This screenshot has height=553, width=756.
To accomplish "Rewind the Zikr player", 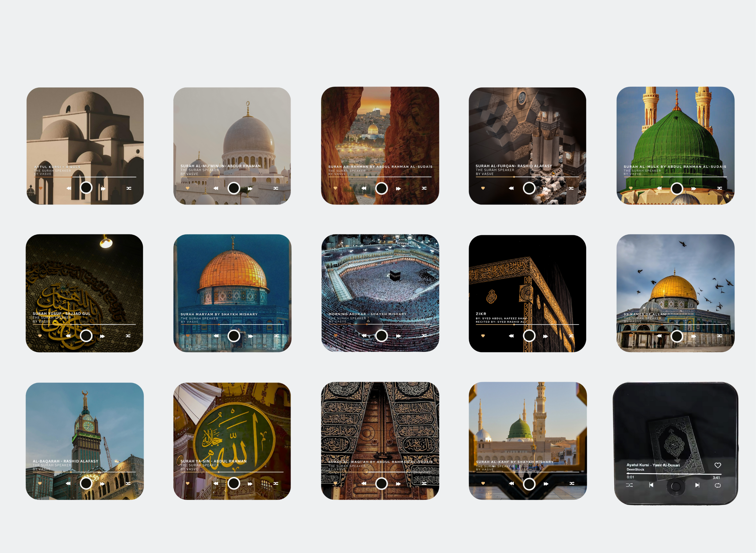I will [x=511, y=336].
